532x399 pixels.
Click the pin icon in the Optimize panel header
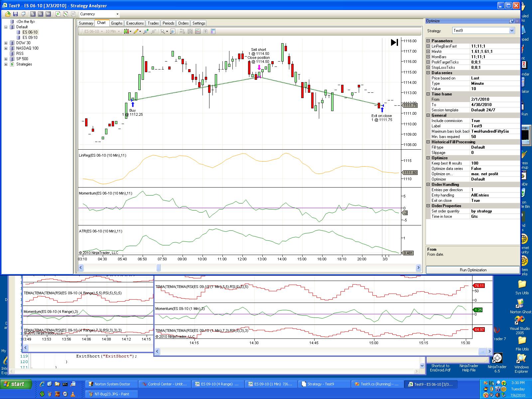512,21
